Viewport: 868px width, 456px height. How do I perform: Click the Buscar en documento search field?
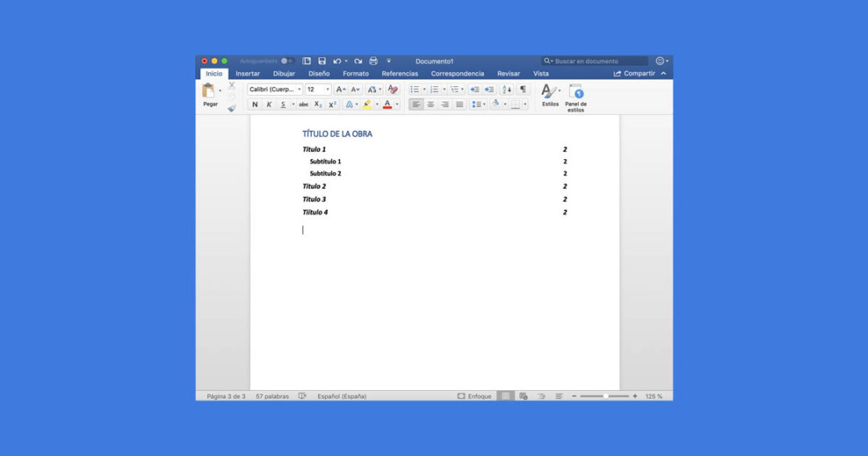[x=595, y=61]
